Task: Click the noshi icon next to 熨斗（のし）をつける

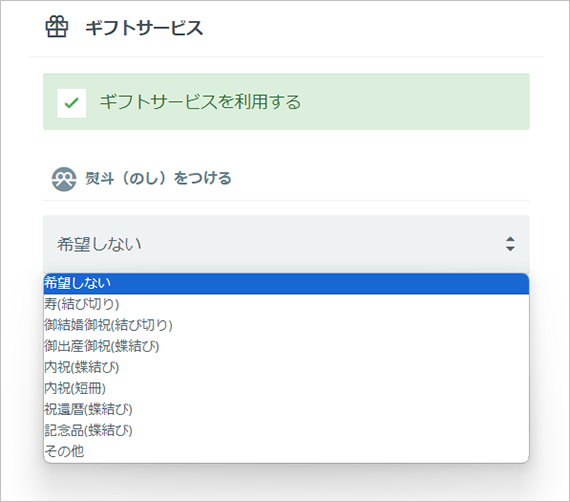Action: pyautogui.click(x=64, y=179)
